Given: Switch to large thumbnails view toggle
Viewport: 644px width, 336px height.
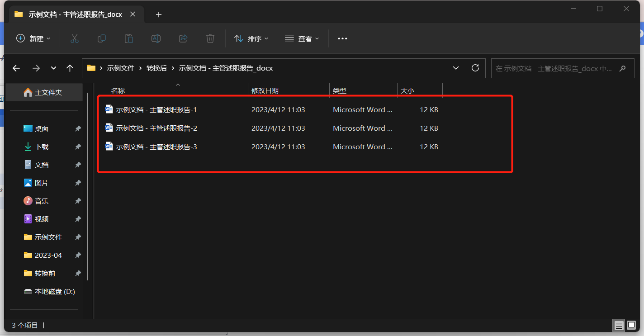Looking at the screenshot, I should [x=631, y=325].
